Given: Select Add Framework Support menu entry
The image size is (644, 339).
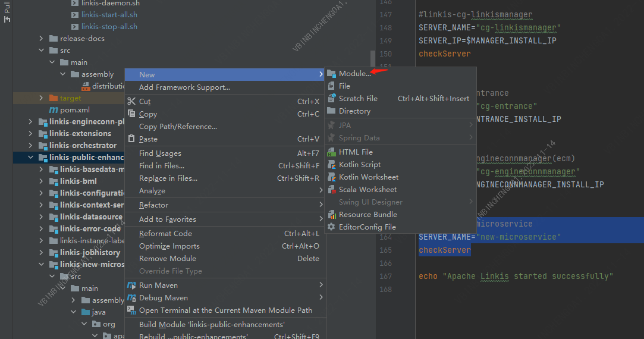Looking at the screenshot, I should 184,87.
